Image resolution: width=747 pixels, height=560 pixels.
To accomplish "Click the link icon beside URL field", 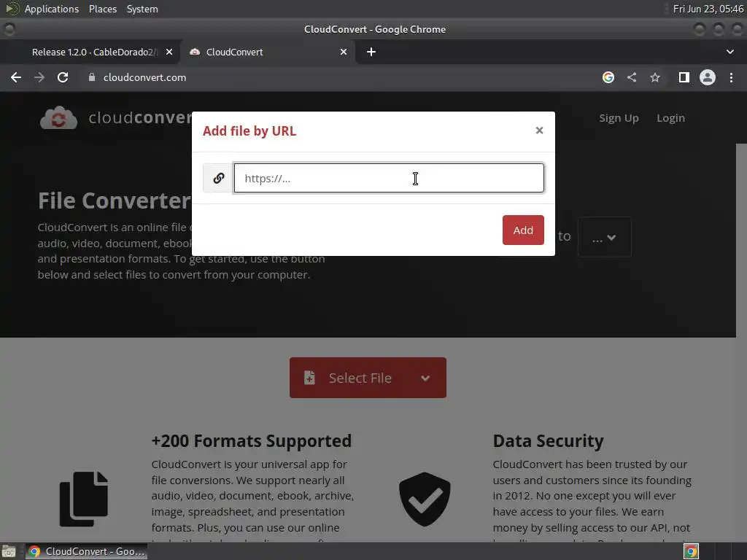I will pos(218,178).
